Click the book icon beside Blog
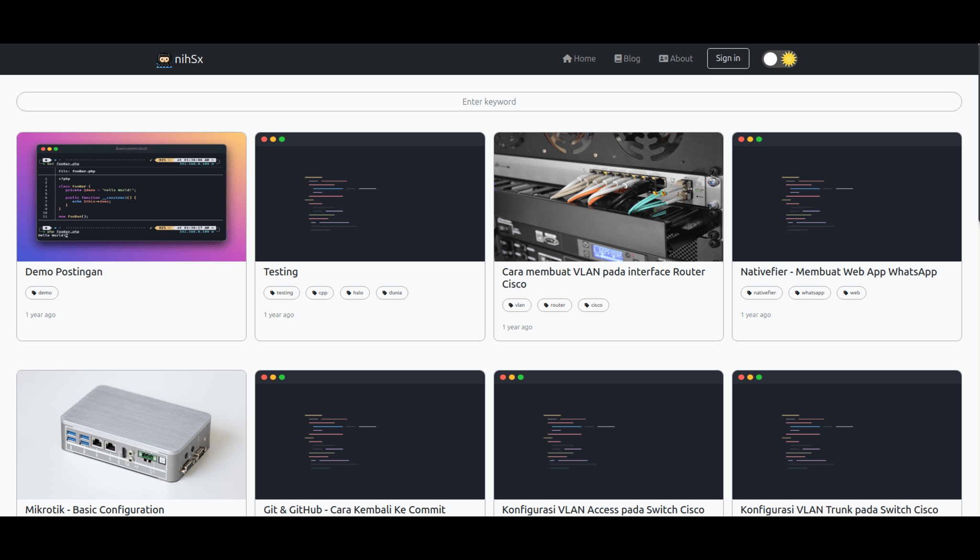The height and width of the screenshot is (560, 980). point(618,58)
